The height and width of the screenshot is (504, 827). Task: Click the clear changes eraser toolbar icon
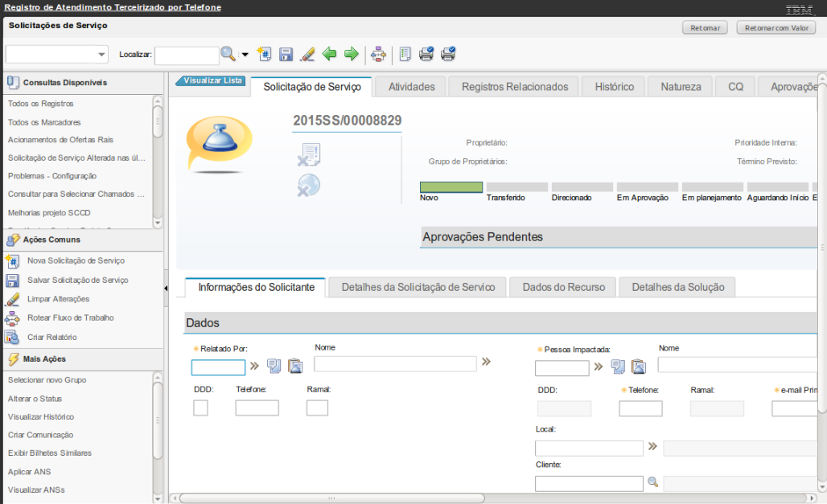[307, 55]
